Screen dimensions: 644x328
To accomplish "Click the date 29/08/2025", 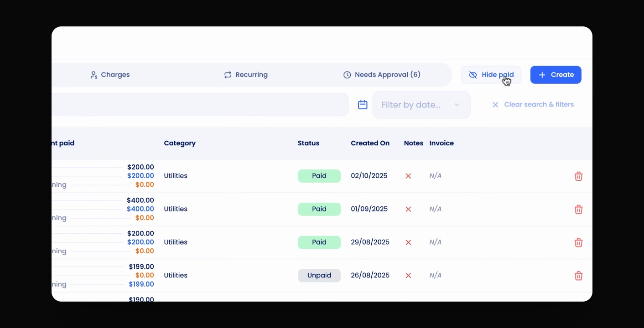I will click(x=370, y=242).
